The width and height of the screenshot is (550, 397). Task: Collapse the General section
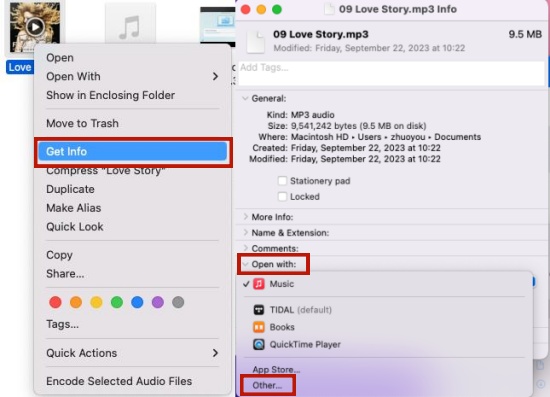pos(245,99)
